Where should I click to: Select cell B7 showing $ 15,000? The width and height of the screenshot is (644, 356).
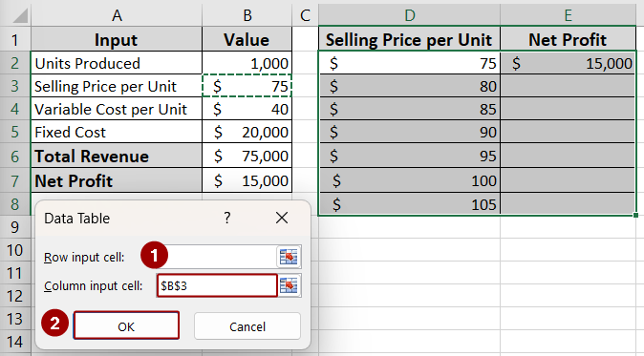click(x=247, y=180)
